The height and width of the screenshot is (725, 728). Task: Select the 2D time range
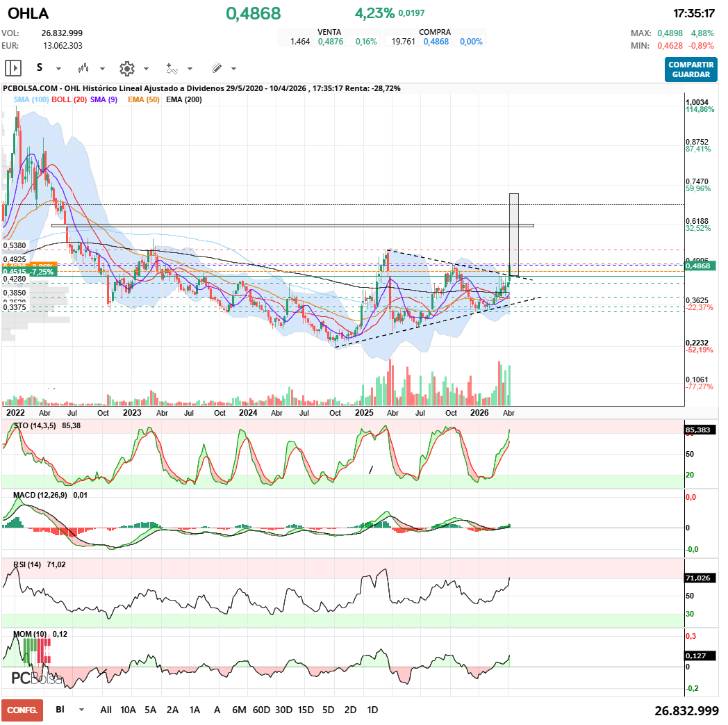coord(351,710)
